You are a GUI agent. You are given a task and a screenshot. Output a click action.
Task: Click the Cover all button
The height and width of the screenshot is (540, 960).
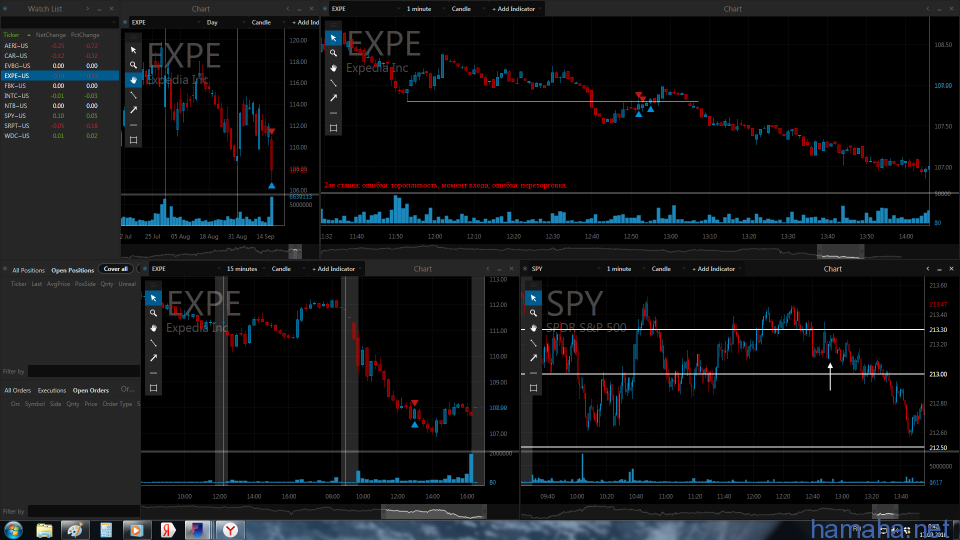115,269
